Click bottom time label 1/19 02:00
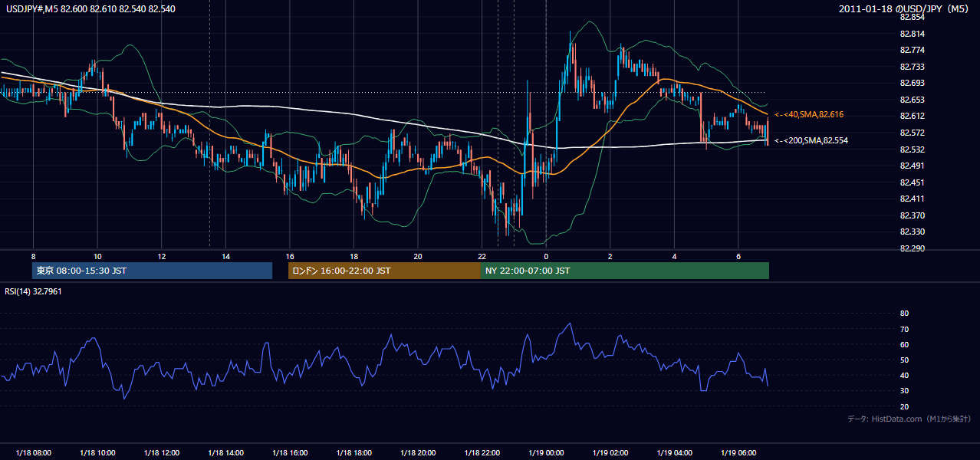This screenshot has width=980, height=460. 610,453
